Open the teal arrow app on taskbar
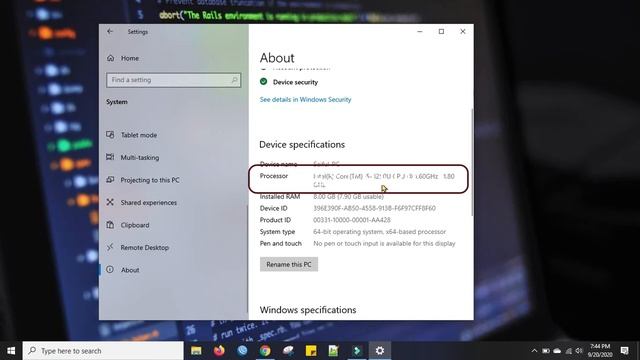 pyautogui.click(x=357, y=351)
